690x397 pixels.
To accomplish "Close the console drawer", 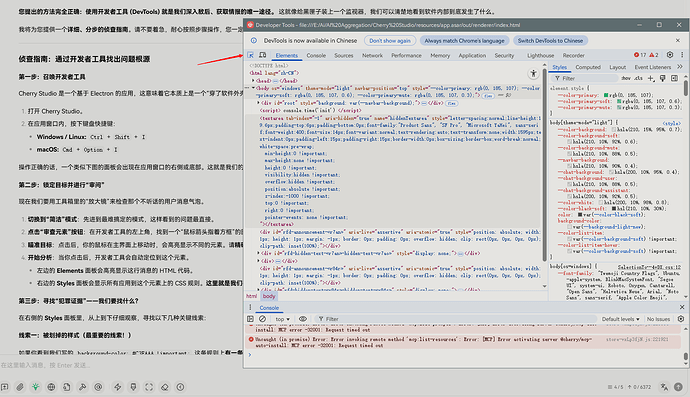I will tap(682, 307).
